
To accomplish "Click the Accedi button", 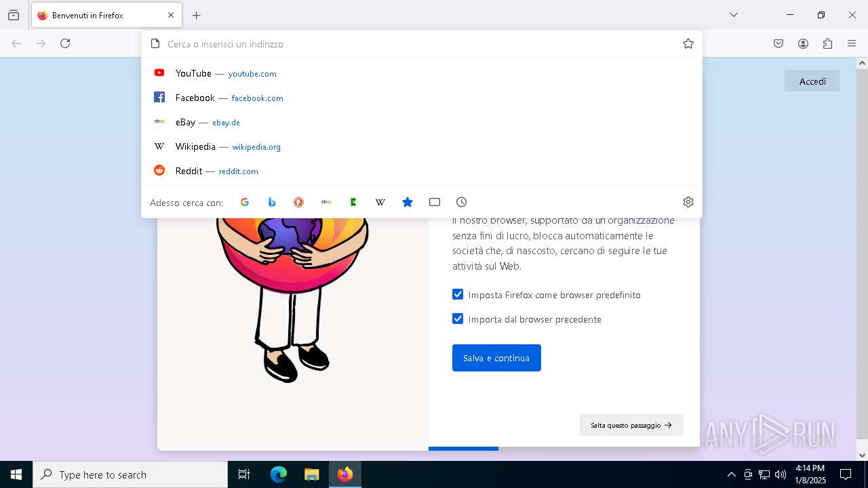I will tap(812, 81).
